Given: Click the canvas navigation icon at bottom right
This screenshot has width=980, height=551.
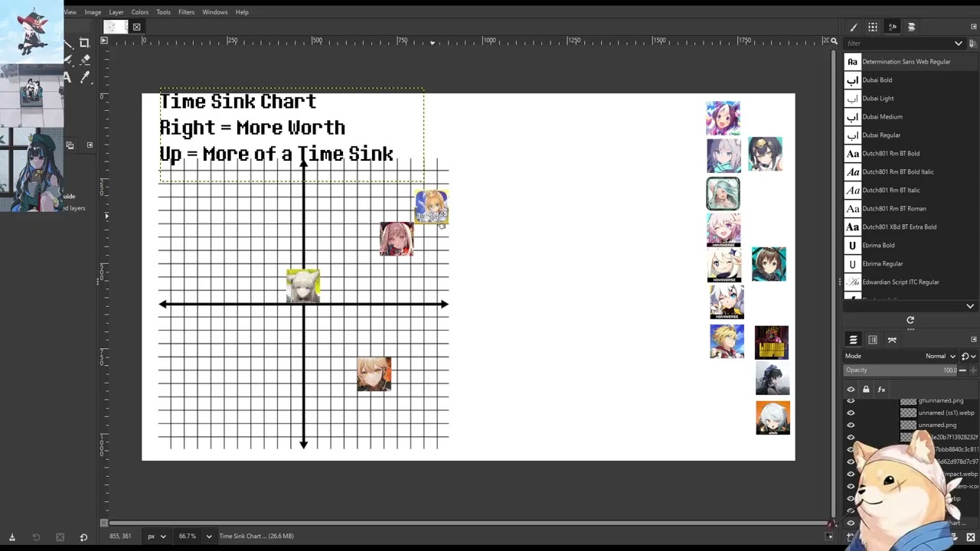Looking at the screenshot, I should [830, 536].
